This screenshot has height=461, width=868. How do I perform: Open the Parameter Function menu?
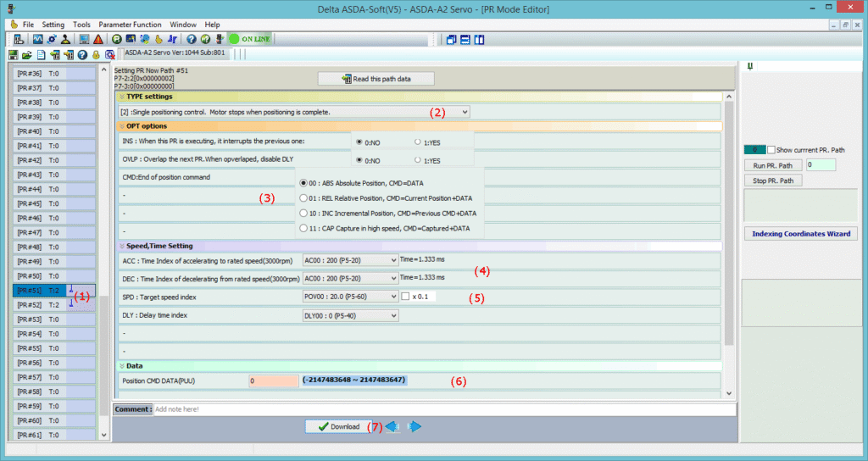point(130,25)
